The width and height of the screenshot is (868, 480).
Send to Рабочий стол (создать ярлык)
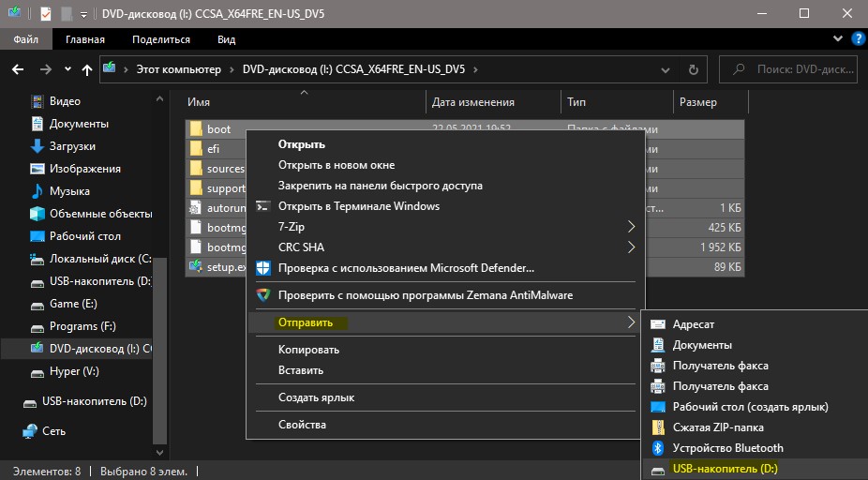756,407
